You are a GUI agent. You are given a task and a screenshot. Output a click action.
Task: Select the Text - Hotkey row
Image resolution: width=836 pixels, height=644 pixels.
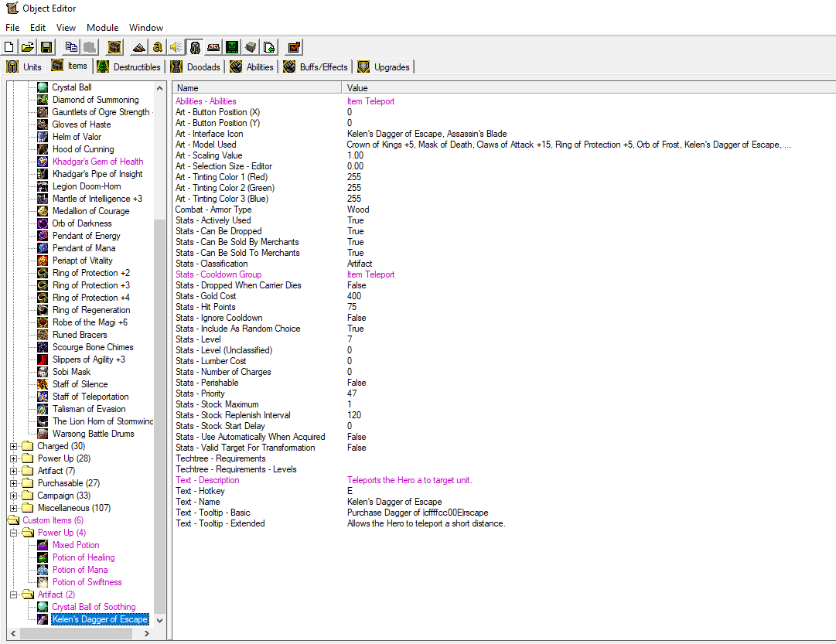point(503,491)
